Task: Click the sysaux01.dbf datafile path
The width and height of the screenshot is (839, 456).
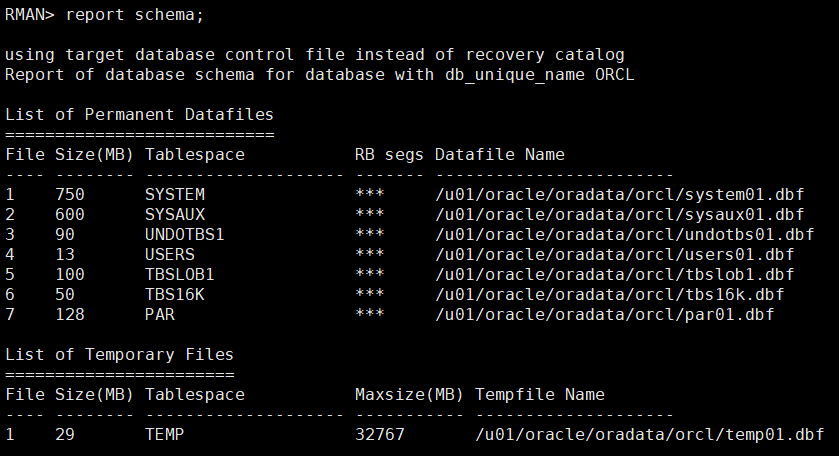Action: pyautogui.click(x=619, y=214)
